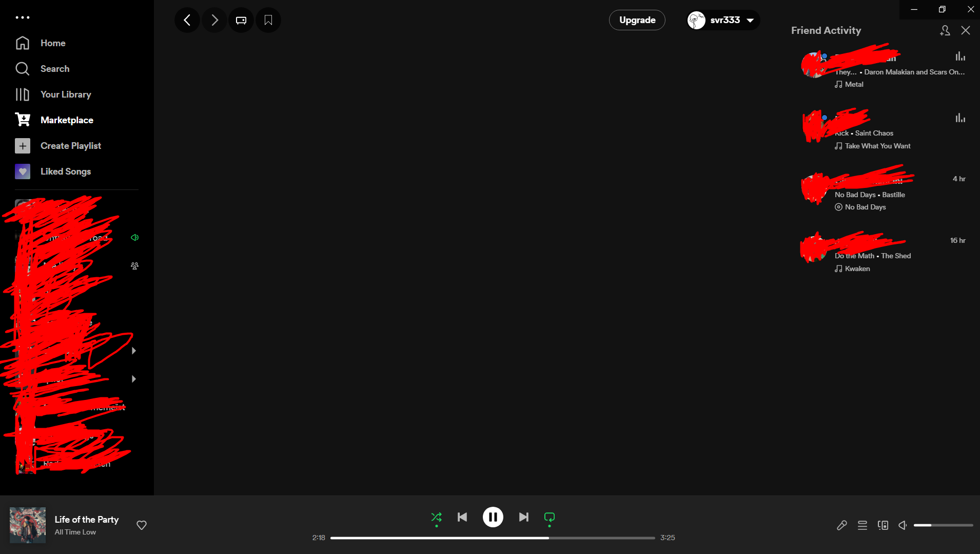The image size is (980, 554).
Task: Expand the first playlist folder in sidebar
Action: 133,350
